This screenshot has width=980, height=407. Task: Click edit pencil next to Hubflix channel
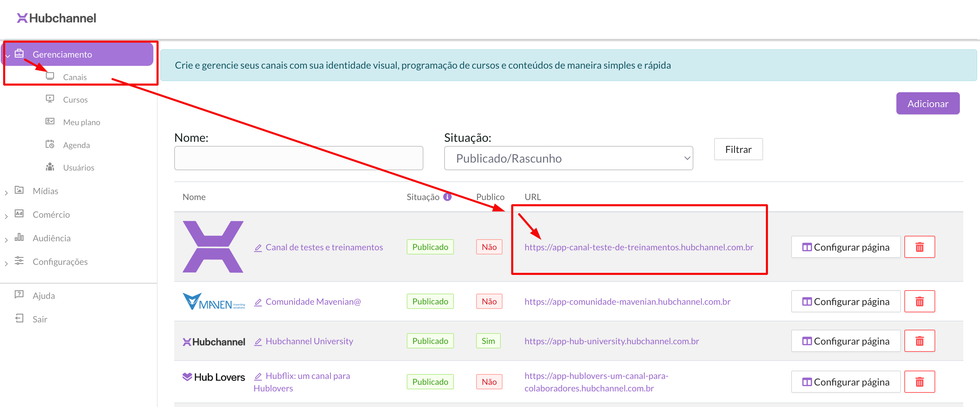click(x=258, y=376)
